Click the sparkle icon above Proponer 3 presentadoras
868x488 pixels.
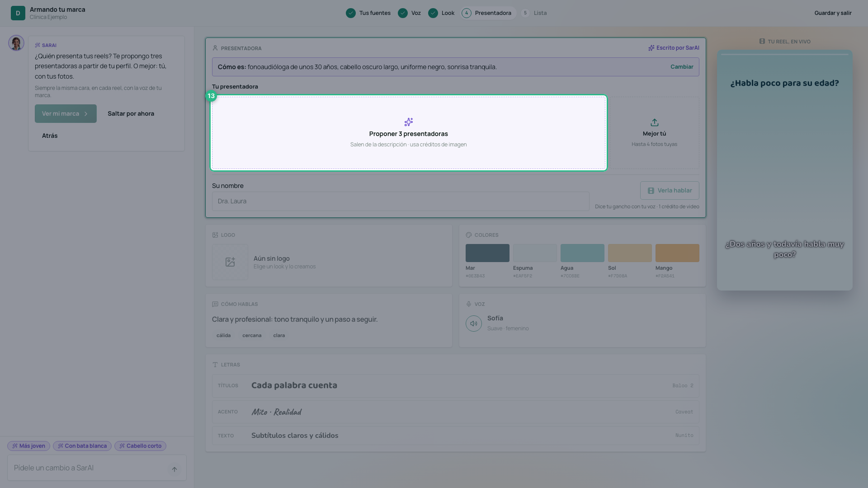point(409,122)
